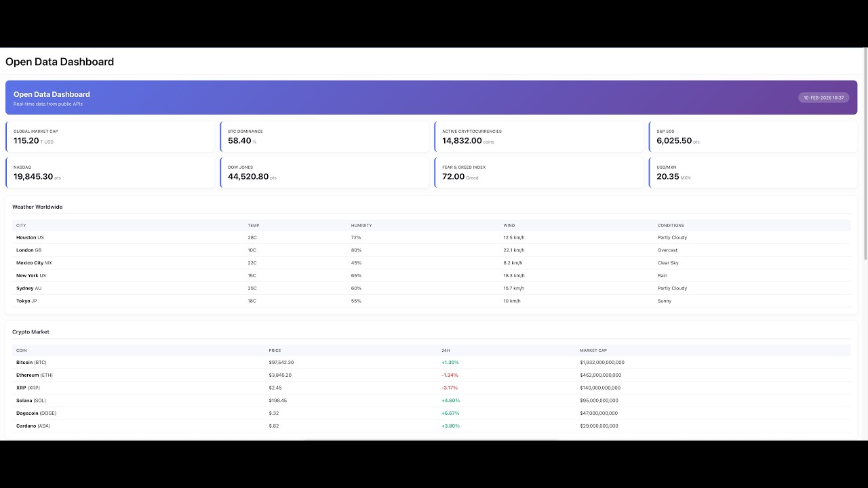Viewport: 868px width, 488px height.
Task: Select the Ethereum (ETH) row
Action: click(431, 375)
